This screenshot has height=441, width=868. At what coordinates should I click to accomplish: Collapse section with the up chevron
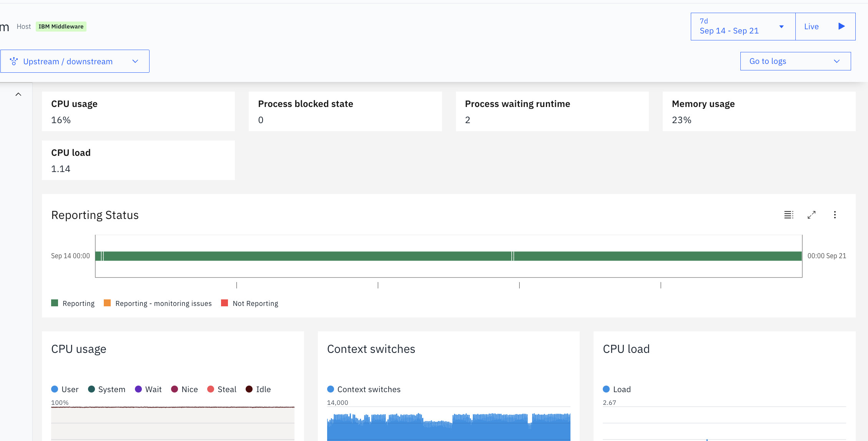coord(18,94)
